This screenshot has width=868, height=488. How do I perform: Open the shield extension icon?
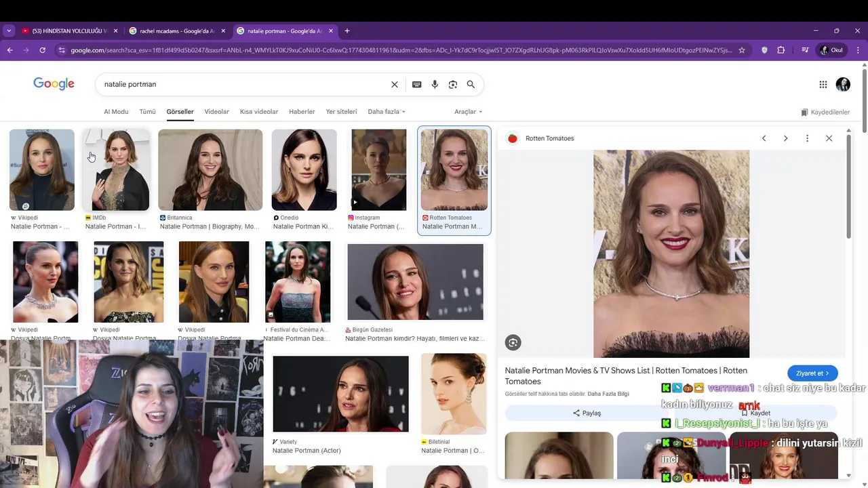click(x=764, y=50)
